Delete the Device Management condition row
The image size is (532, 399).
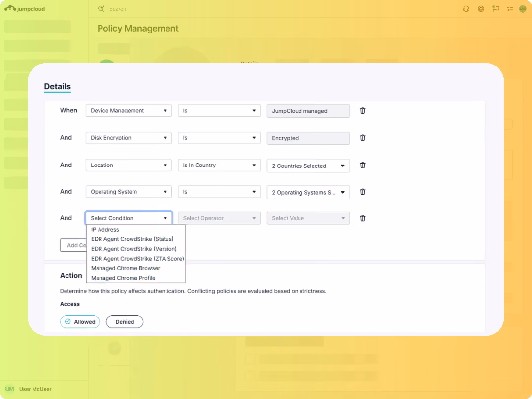tap(363, 111)
